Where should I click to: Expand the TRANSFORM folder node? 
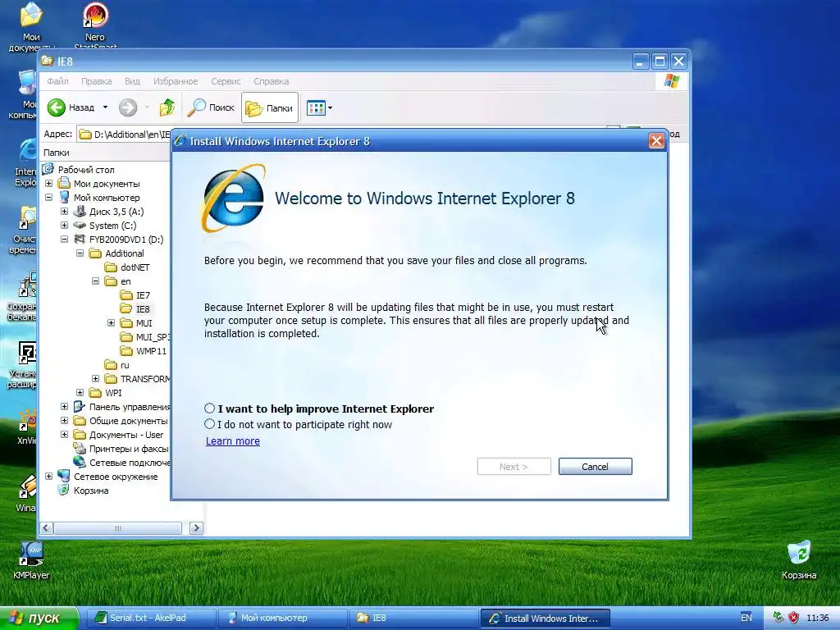click(95, 379)
